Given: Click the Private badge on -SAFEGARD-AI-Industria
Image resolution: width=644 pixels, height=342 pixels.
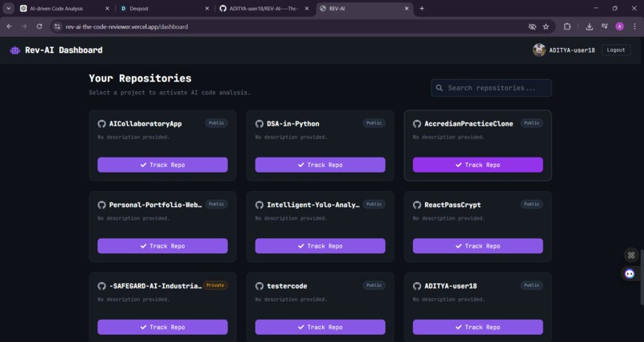Looking at the screenshot, I should (x=215, y=285).
